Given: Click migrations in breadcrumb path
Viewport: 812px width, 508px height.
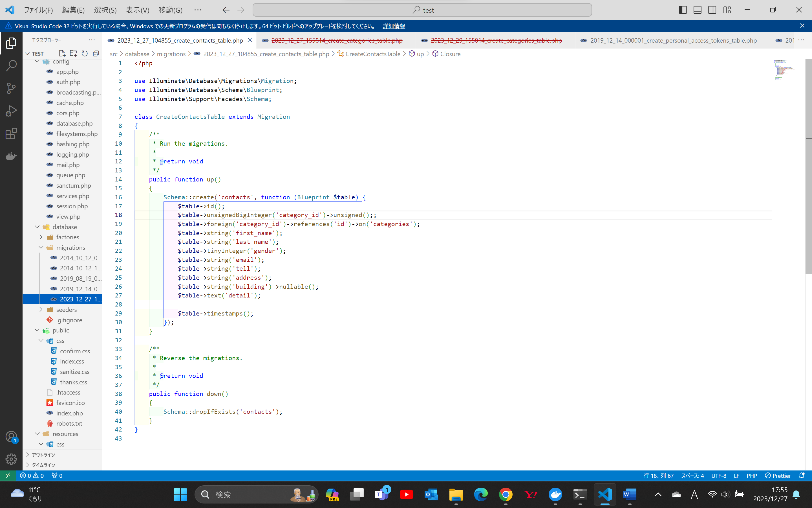Looking at the screenshot, I should tap(171, 54).
